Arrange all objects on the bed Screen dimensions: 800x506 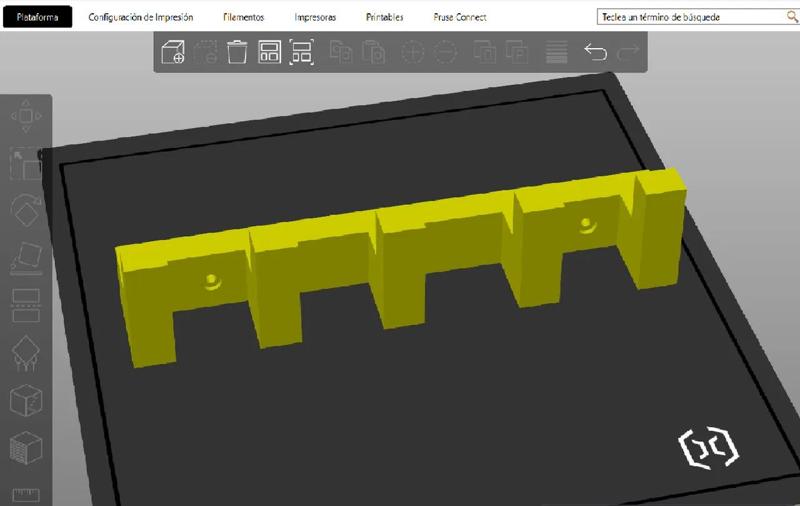coord(269,52)
